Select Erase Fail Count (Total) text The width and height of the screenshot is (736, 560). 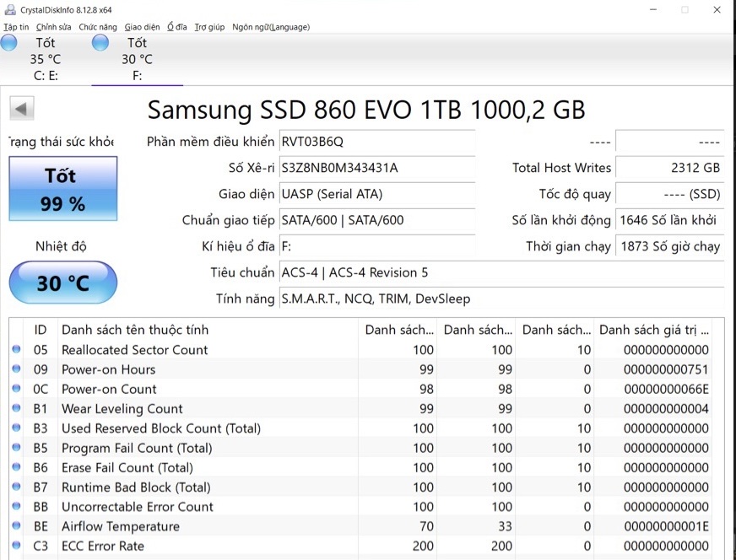click(x=127, y=467)
